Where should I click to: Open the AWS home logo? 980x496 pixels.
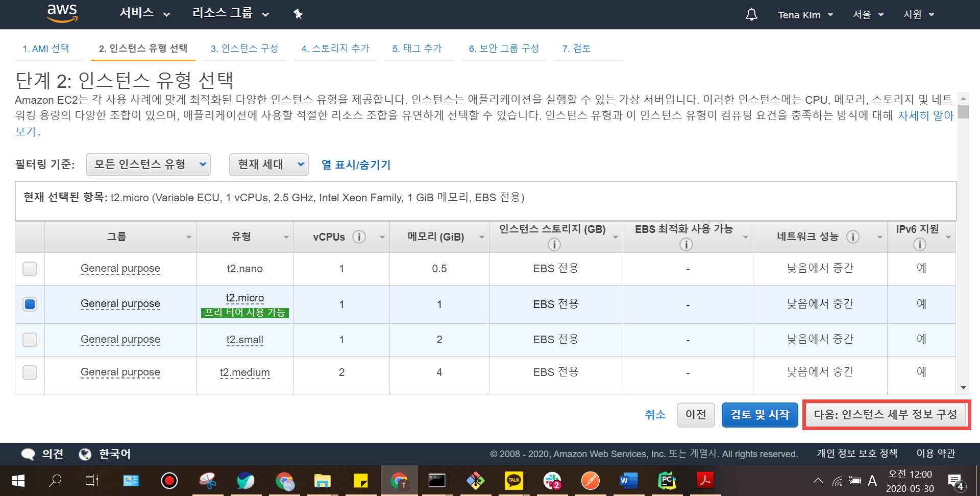[62, 14]
